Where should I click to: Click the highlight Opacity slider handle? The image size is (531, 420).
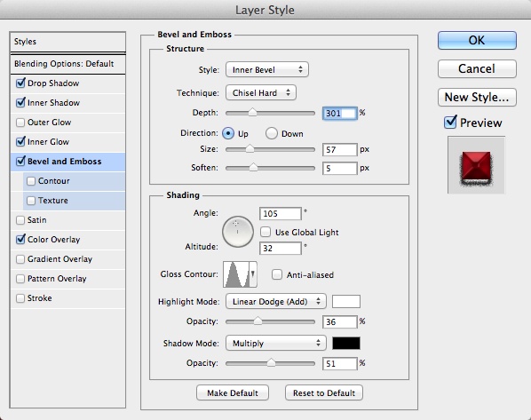(258, 321)
